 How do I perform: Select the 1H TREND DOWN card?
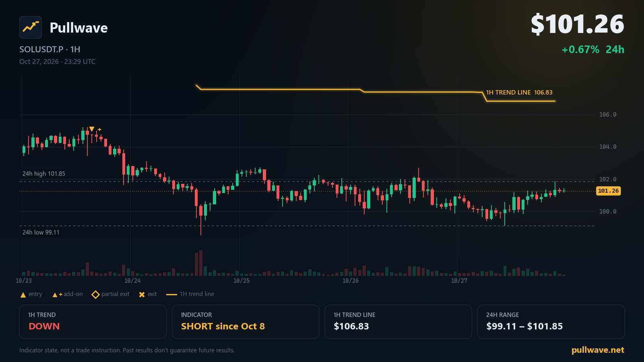tap(93, 322)
